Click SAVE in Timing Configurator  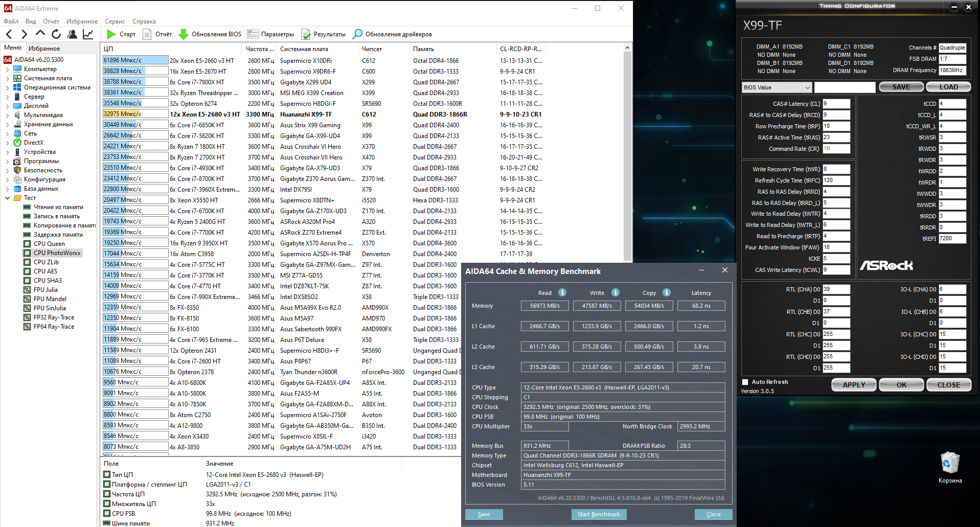(901, 87)
